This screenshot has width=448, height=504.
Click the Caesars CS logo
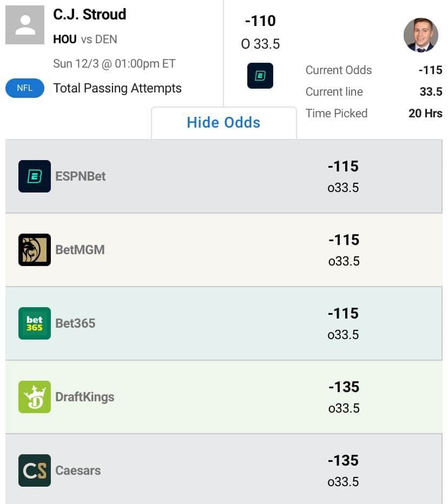pos(35,470)
